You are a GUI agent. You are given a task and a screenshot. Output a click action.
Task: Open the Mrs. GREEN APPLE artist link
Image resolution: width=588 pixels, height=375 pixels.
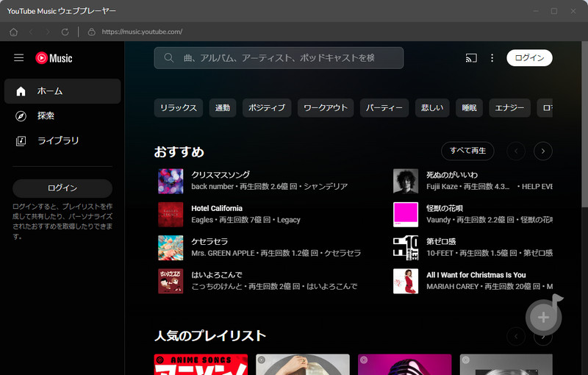point(223,253)
